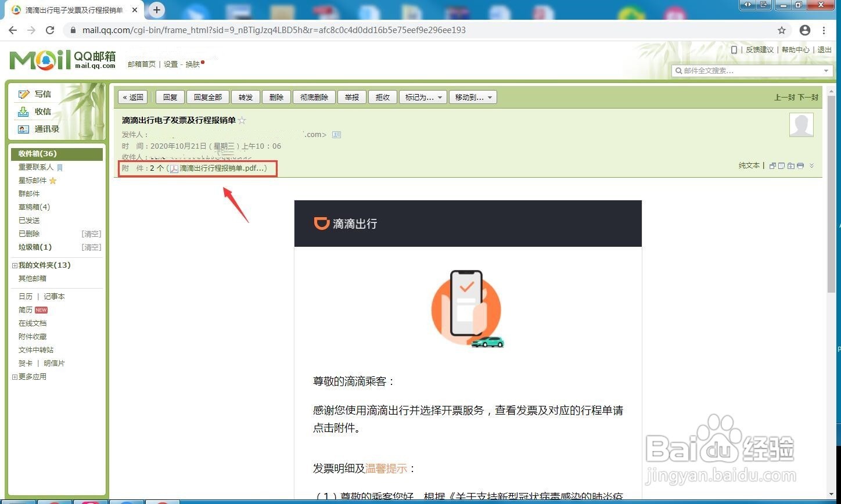Click the browser reload button
This screenshot has width=841, height=504.
[x=50, y=30]
